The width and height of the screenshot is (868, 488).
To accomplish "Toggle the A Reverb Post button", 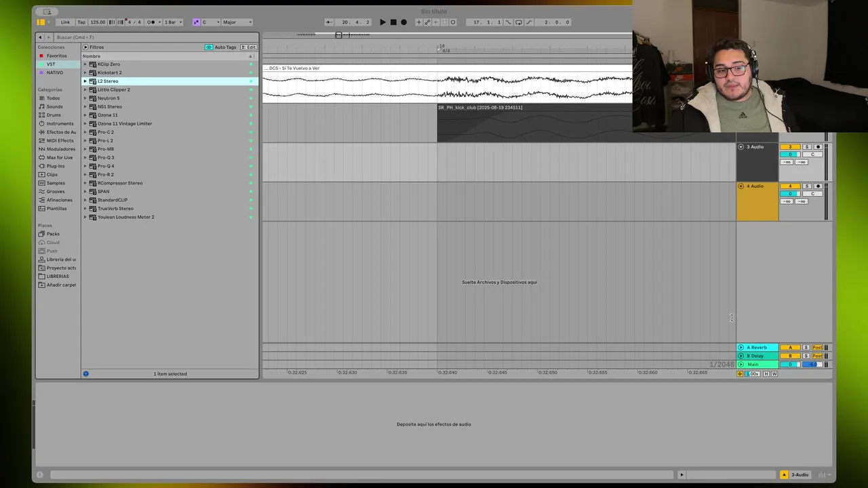I will [x=817, y=348].
